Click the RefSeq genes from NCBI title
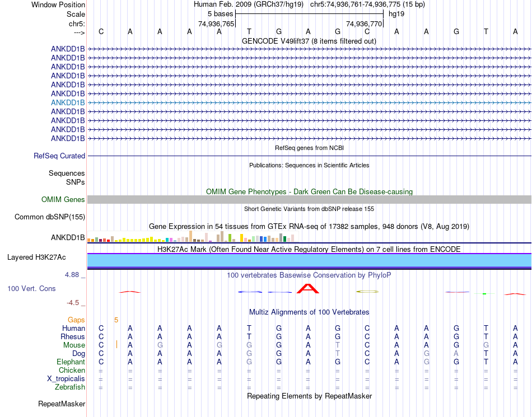 click(x=309, y=148)
